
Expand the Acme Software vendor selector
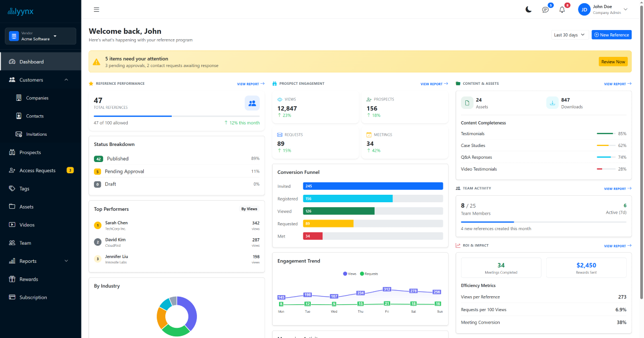41,36
